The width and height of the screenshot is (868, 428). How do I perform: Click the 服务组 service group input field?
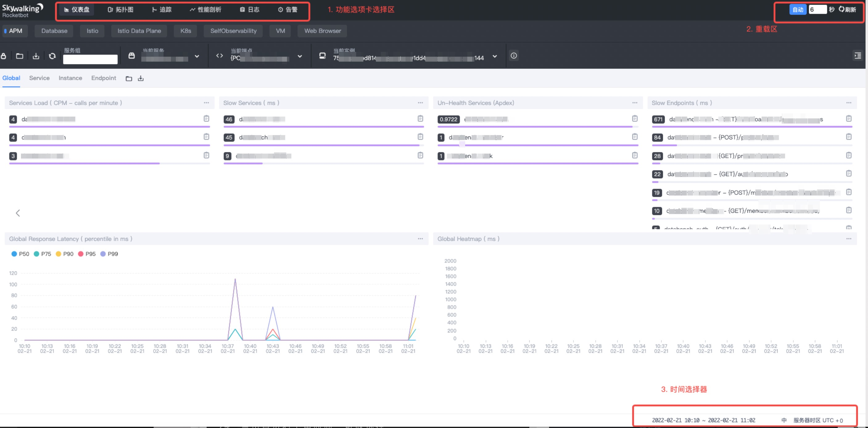[x=90, y=59]
